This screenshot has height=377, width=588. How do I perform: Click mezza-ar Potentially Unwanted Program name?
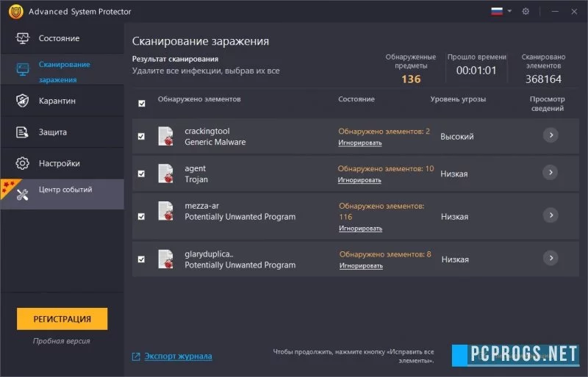240,211
